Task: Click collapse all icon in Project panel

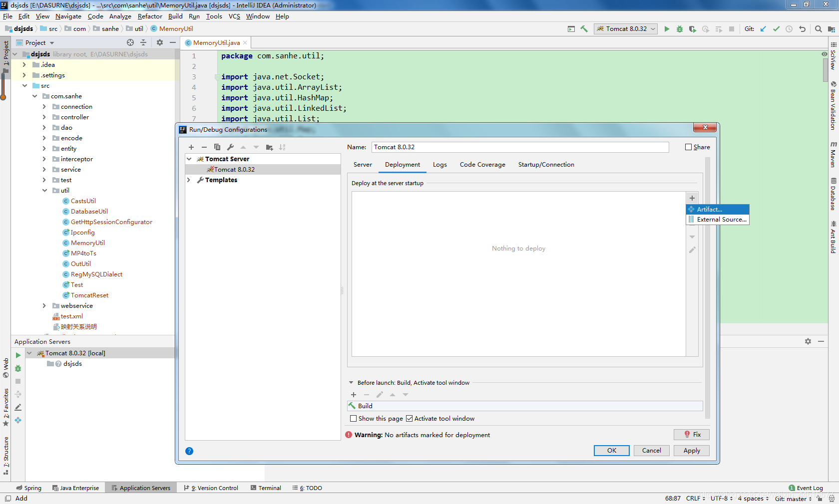Action: point(143,42)
